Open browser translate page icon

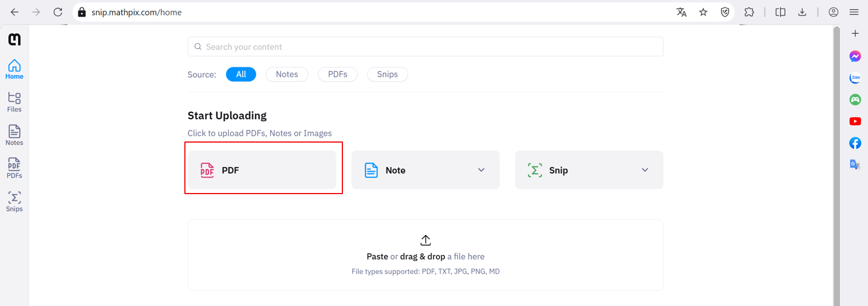pyautogui.click(x=681, y=12)
